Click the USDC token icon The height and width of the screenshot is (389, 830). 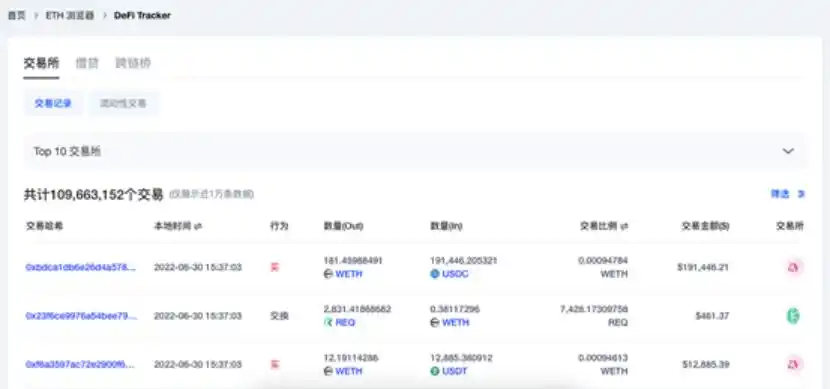pyautogui.click(x=435, y=274)
